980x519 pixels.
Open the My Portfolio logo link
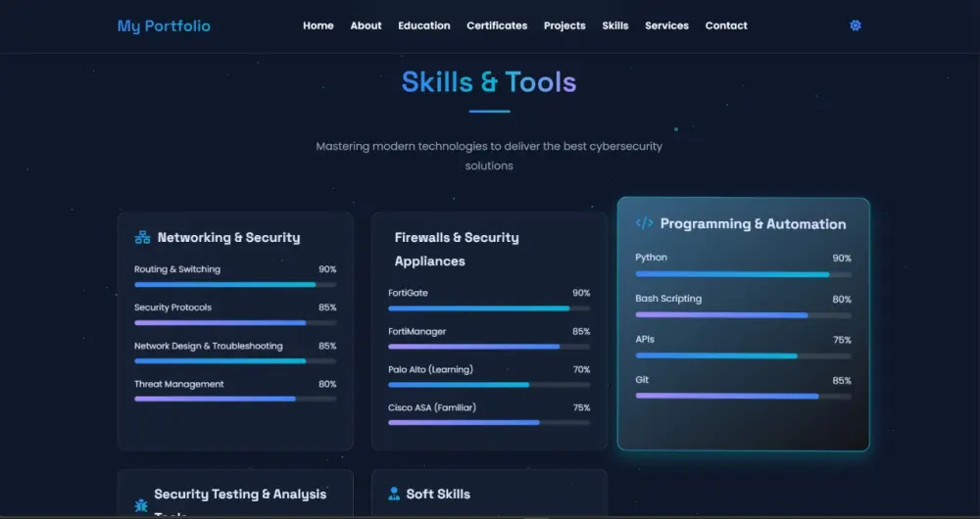[x=164, y=25]
